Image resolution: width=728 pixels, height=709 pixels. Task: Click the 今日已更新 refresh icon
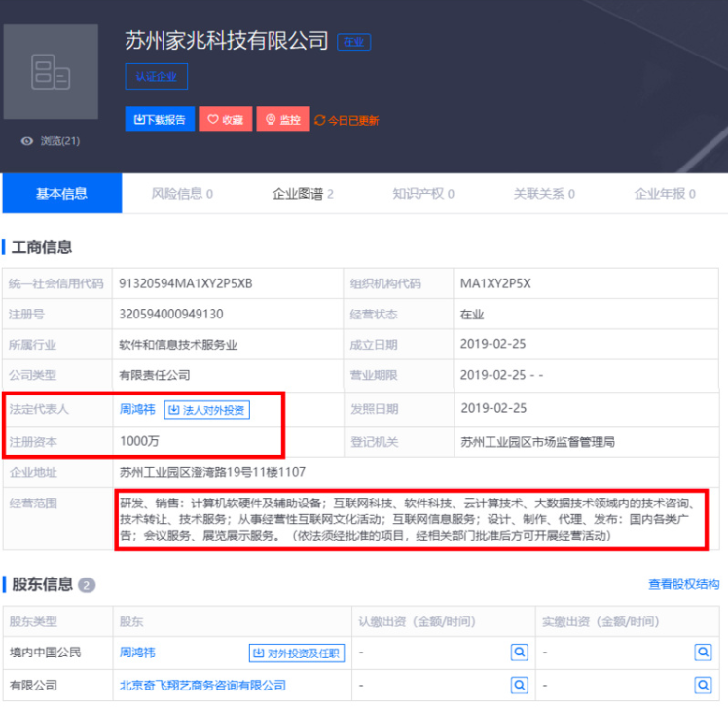319,121
